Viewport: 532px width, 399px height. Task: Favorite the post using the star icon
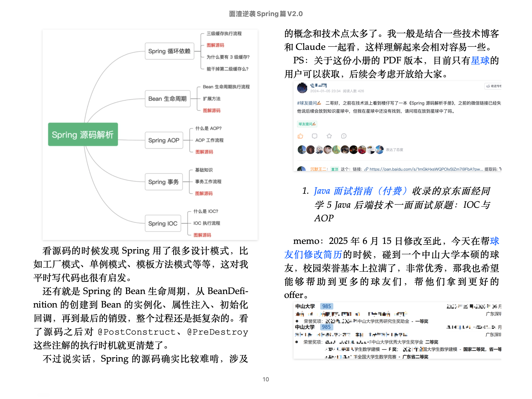pos(329,136)
